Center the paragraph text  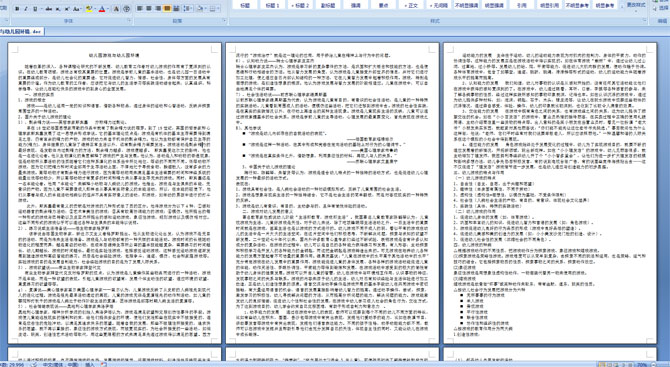149,9
